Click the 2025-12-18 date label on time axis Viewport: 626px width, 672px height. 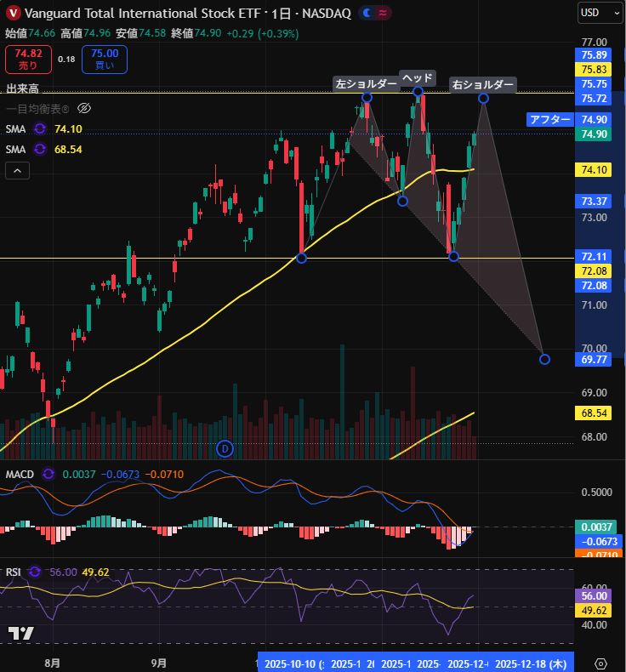pyautogui.click(x=532, y=663)
